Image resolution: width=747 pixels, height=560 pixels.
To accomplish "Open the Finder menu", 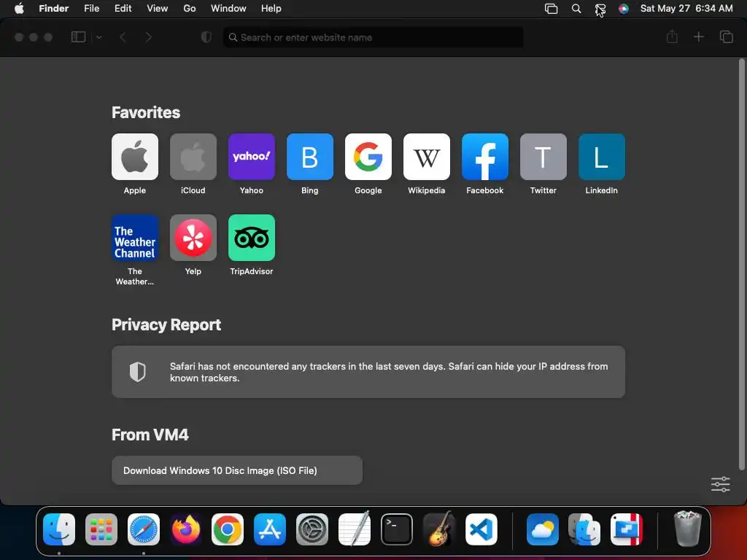I will [54, 9].
